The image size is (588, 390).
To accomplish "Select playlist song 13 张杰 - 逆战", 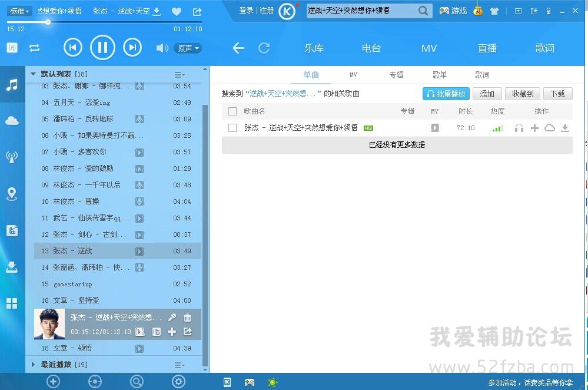I will pyautogui.click(x=117, y=251).
